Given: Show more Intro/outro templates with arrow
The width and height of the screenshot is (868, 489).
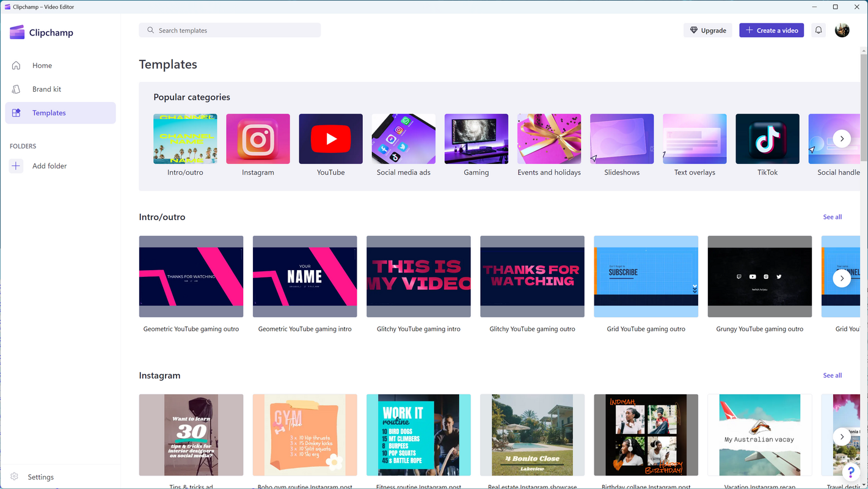Looking at the screenshot, I should click(842, 278).
